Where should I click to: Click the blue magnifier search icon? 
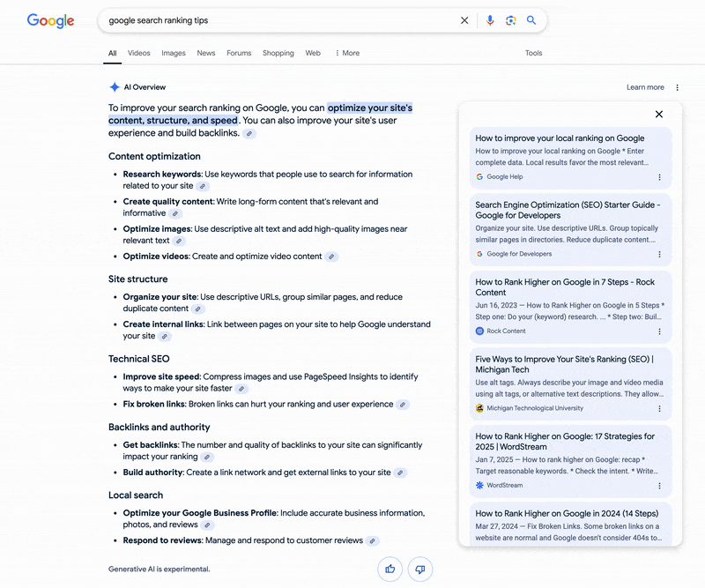(531, 20)
